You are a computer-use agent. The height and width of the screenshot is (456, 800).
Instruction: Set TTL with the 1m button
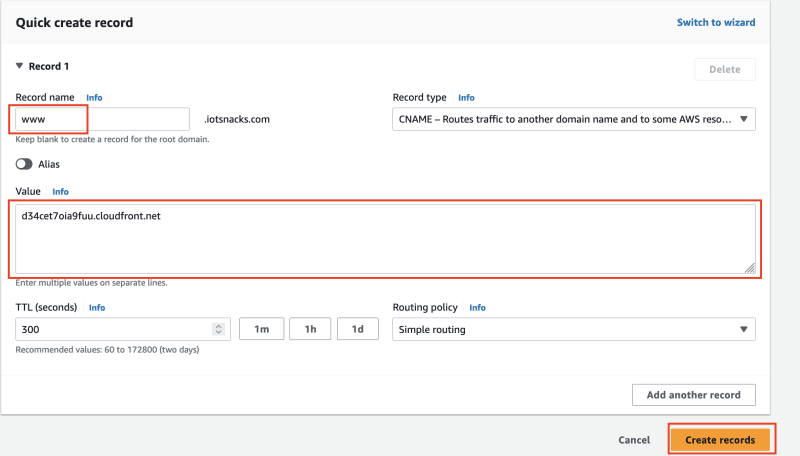(x=261, y=329)
